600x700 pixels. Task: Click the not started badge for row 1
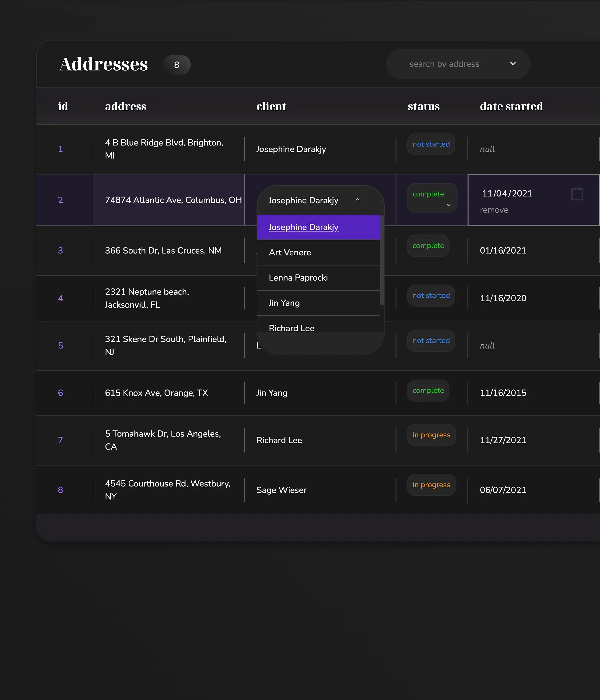click(x=431, y=144)
